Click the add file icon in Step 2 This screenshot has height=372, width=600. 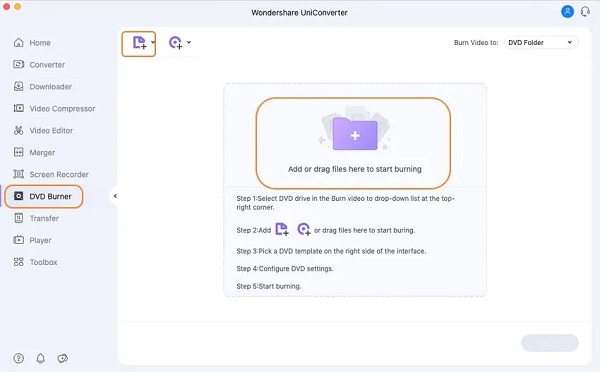pos(282,229)
